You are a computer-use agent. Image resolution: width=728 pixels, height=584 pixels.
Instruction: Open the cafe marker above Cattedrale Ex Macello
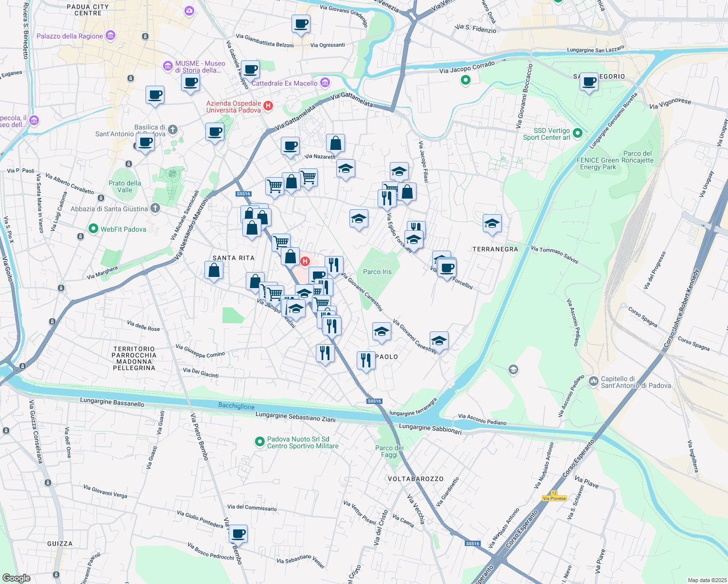(251, 70)
